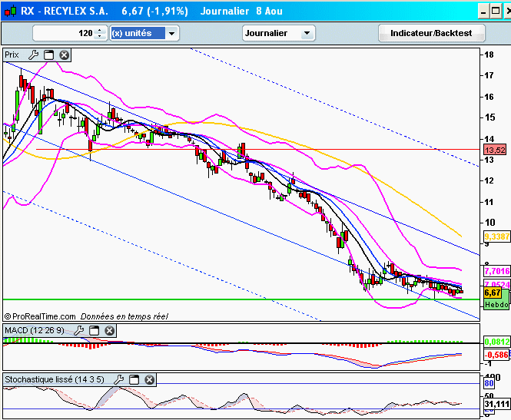The height and width of the screenshot is (420, 511).
Task: Click the Stochastique lissé (14 3 5) title
Action: coord(55,379)
